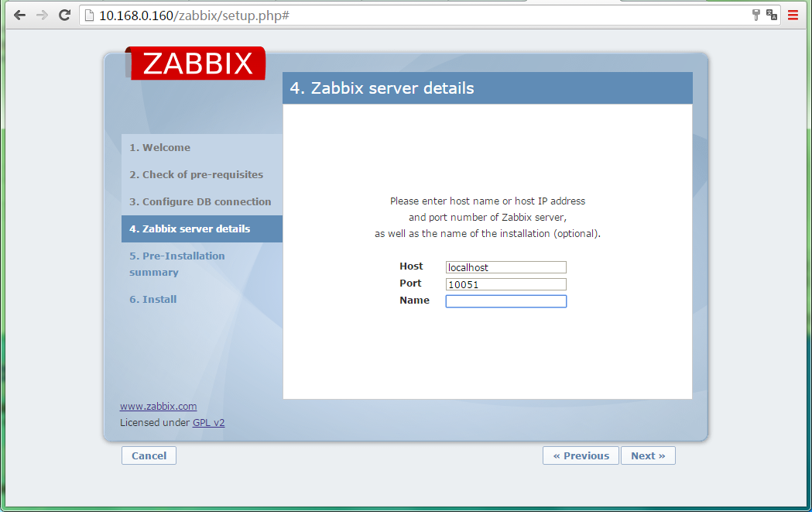Click the Next » button

coord(648,455)
